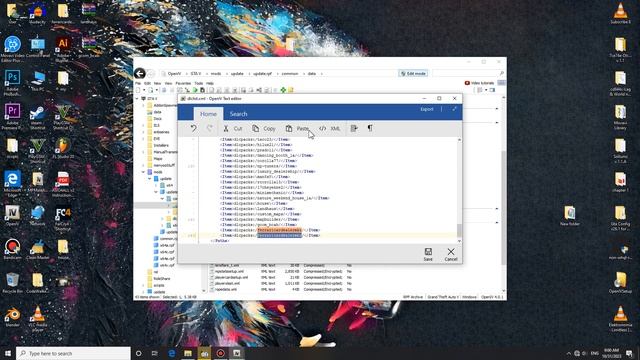The height and width of the screenshot is (360, 640).
Task: Select the Docs folder in tree
Action: coord(158,118)
